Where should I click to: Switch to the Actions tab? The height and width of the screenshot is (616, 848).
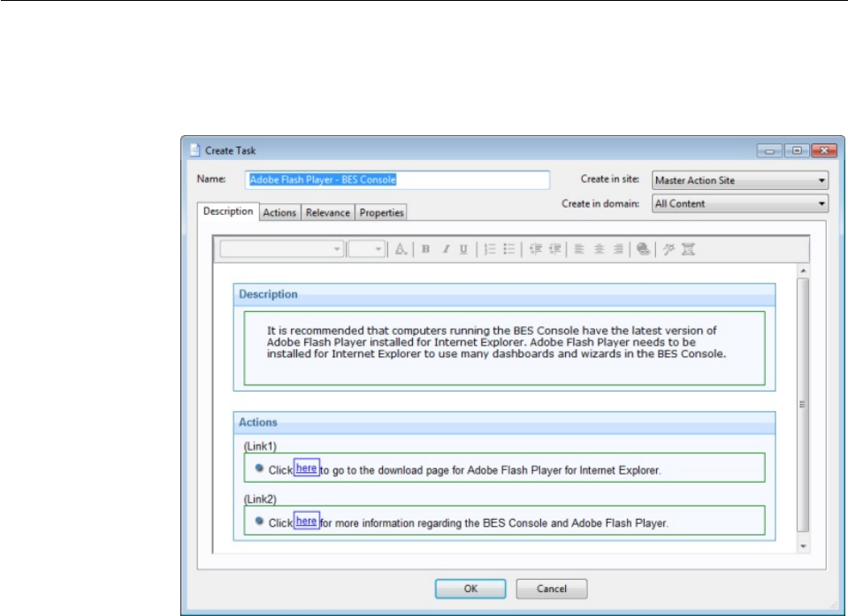279,213
